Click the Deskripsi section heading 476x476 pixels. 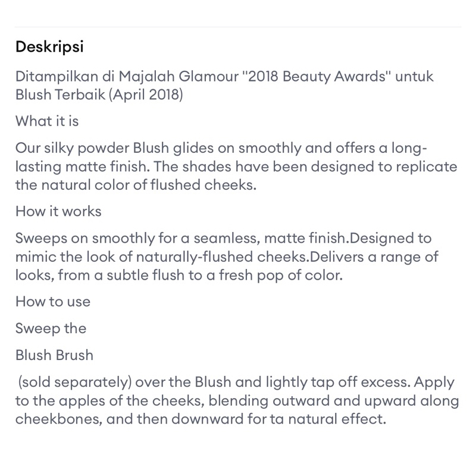[49, 47]
